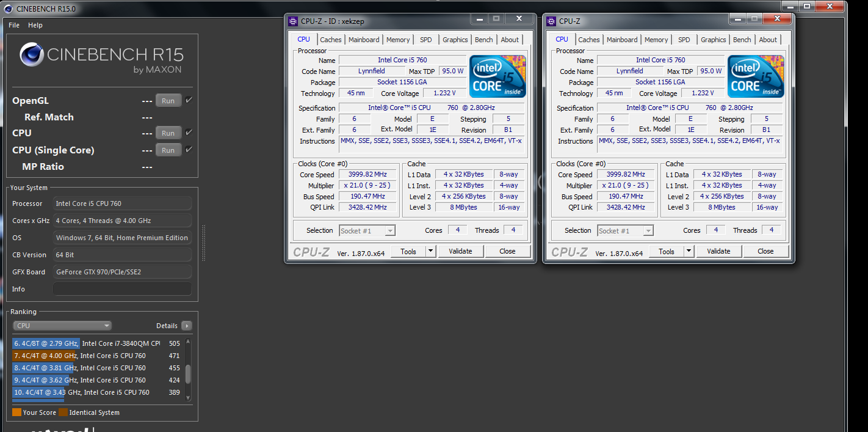Switch to Mainboard tab in second CPU-Z

click(622, 40)
